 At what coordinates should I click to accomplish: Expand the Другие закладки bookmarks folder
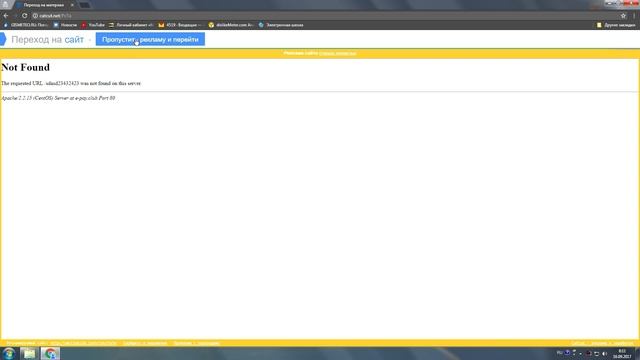click(616, 25)
